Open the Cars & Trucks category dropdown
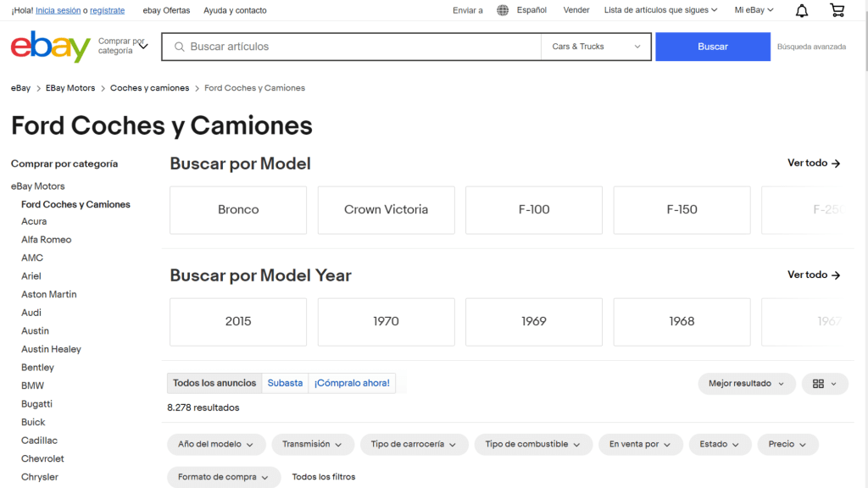868x488 pixels. point(596,47)
